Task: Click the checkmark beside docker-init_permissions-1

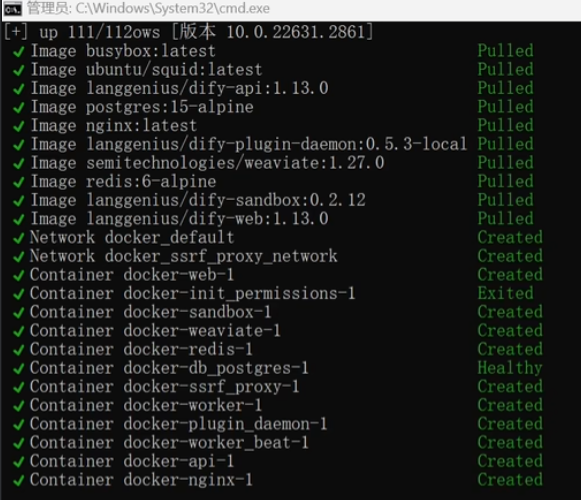Action: [x=19, y=294]
